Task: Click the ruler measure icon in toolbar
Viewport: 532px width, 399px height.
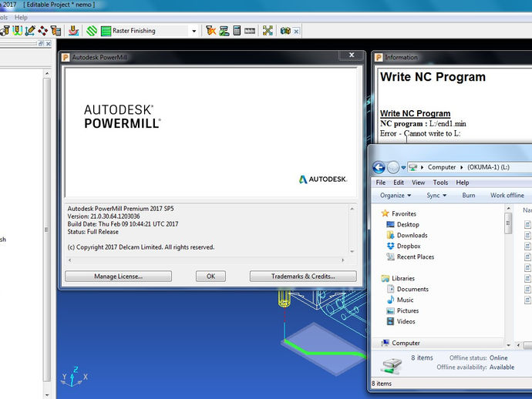Action: point(250,31)
